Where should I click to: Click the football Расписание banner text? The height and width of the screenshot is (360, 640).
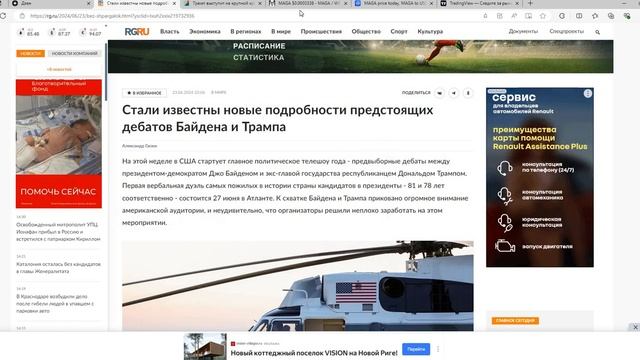coord(259,46)
